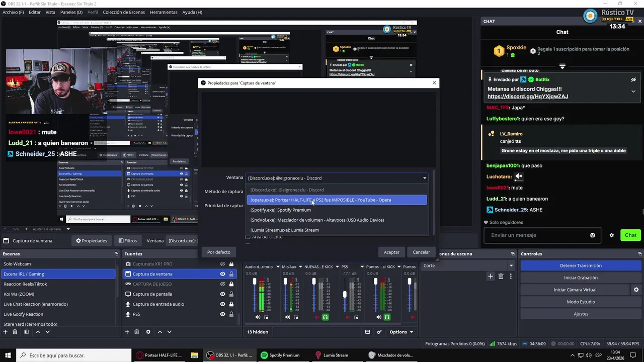Move the scene up with the Escenas up arrow
Image resolution: width=644 pixels, height=362 pixels.
pos(38,332)
